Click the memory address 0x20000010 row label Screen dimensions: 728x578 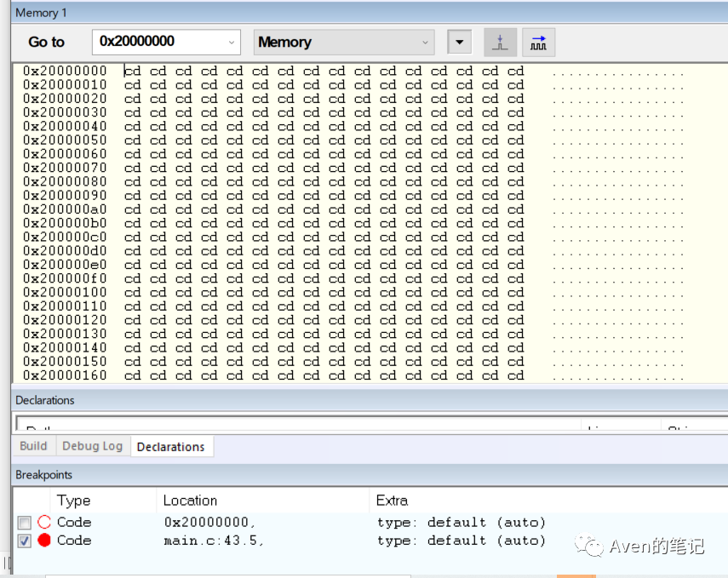[x=65, y=85]
